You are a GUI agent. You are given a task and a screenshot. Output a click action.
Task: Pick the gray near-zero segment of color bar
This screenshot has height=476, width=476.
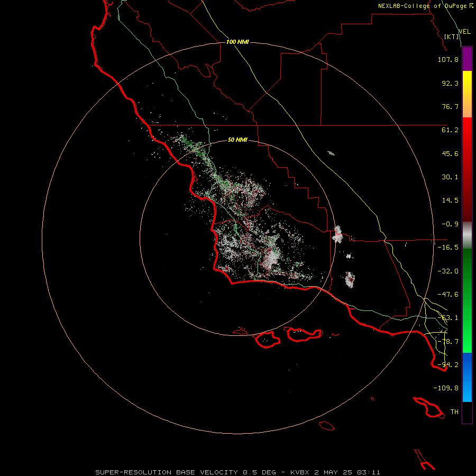pos(467,235)
